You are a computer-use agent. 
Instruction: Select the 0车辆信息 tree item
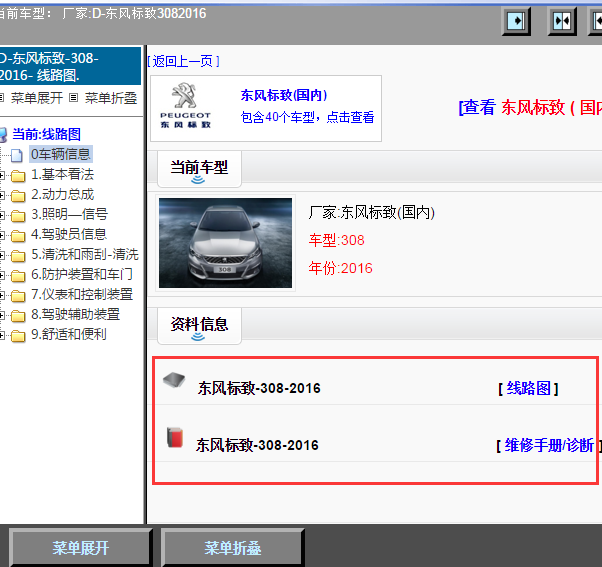tap(61, 154)
